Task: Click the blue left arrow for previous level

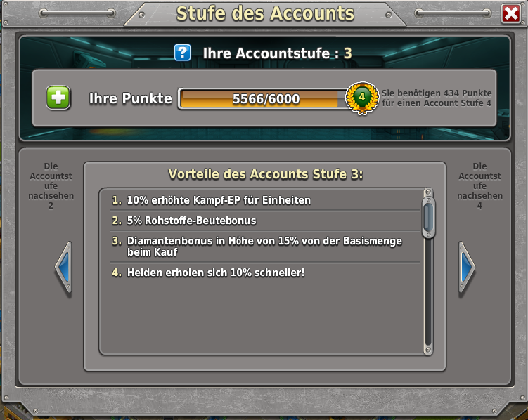Action: 64,267
